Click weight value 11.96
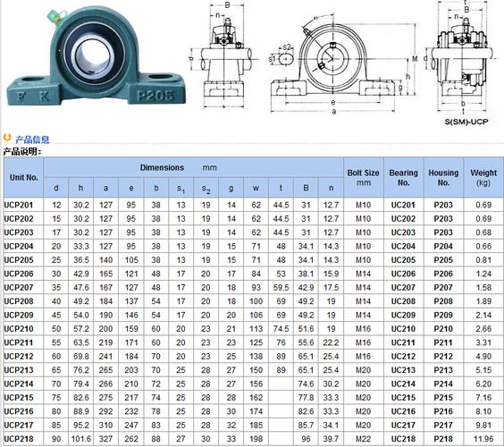The width and height of the screenshot is (504, 447). pyautogui.click(x=483, y=439)
